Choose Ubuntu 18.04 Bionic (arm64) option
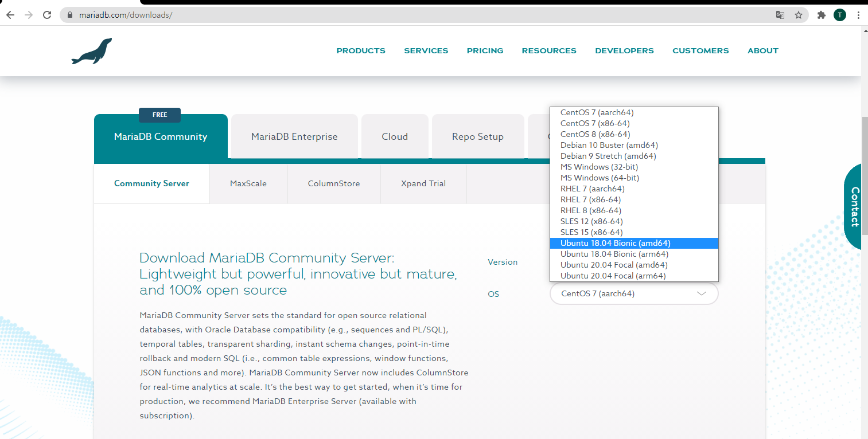The width and height of the screenshot is (868, 439). tap(634, 254)
